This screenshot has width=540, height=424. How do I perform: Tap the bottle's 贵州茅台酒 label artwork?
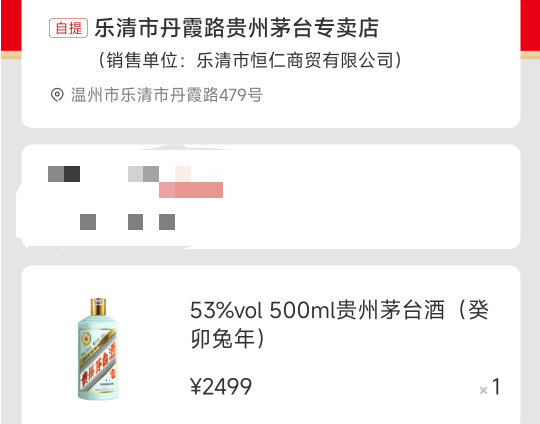coord(98,360)
